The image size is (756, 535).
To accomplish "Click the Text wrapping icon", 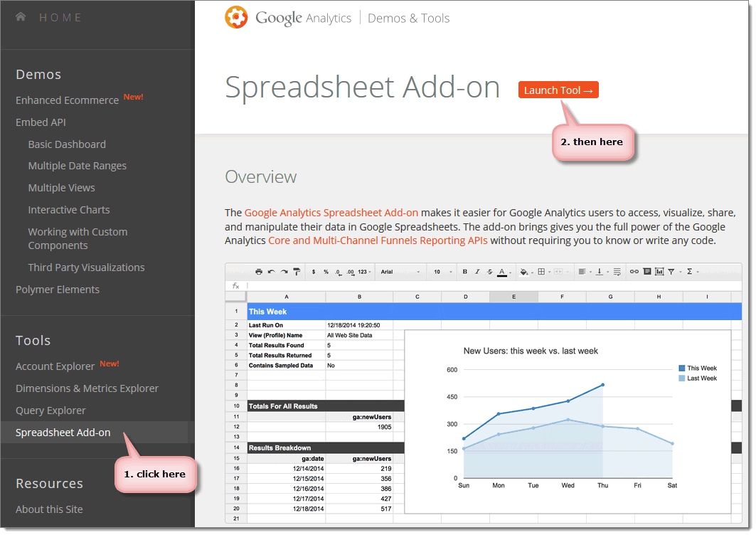I will [617, 272].
